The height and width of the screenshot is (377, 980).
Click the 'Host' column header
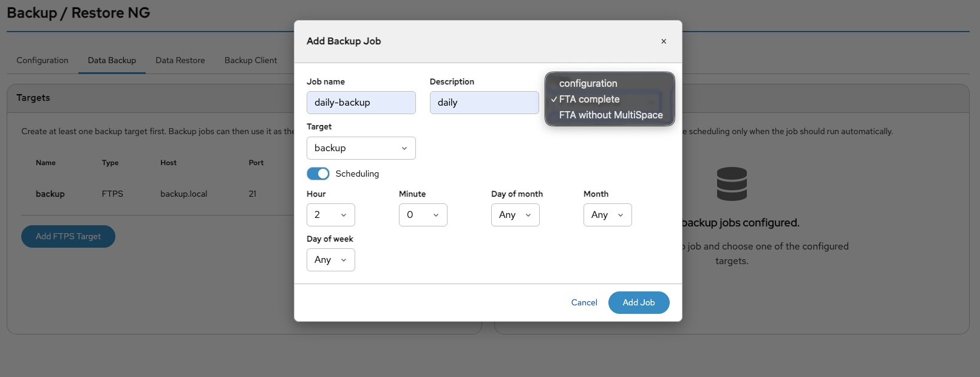click(169, 163)
